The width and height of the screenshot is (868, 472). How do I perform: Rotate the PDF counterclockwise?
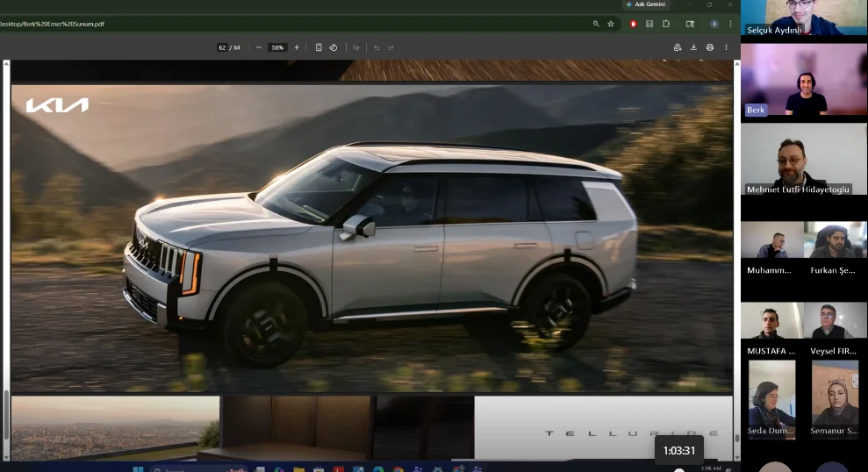[334, 47]
